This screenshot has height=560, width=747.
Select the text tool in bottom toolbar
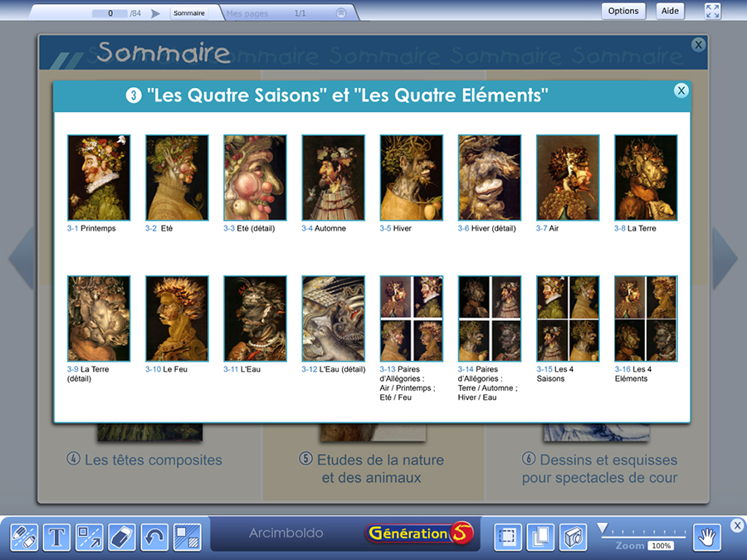(56, 537)
